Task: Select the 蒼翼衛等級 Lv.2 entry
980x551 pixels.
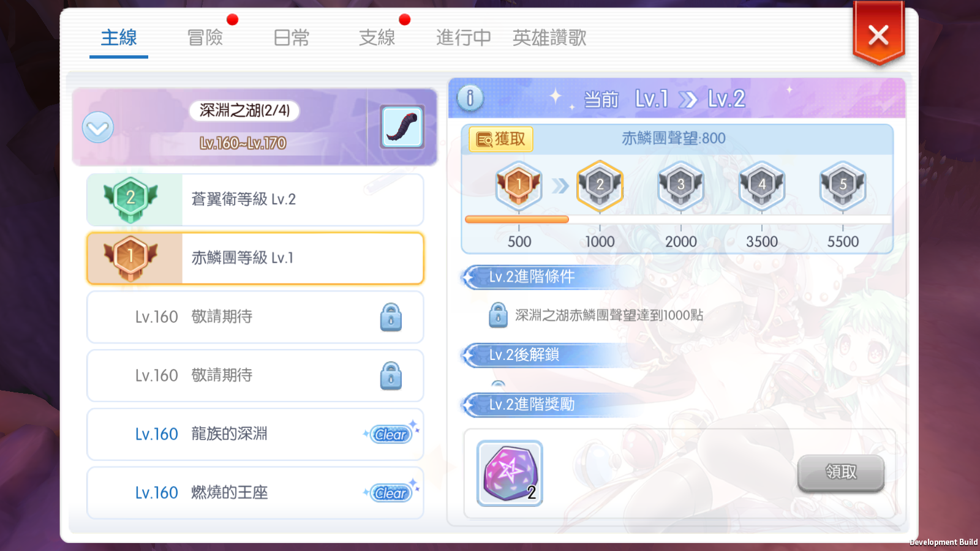Action: click(x=255, y=200)
